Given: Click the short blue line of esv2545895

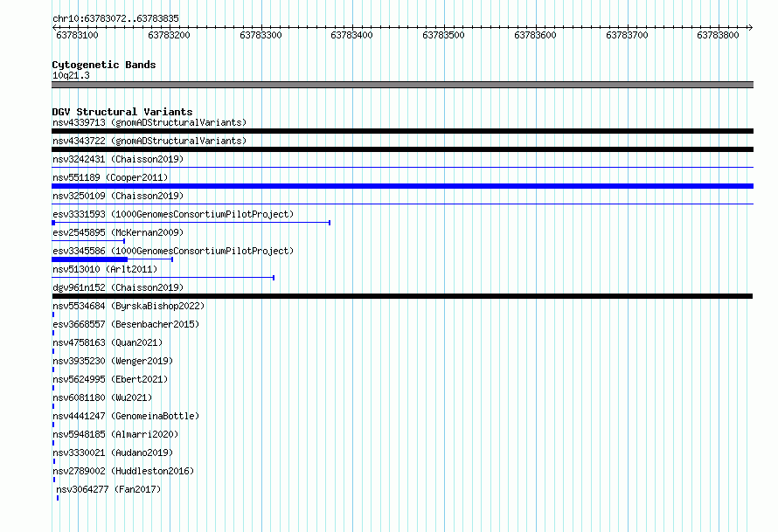Looking at the screenshot, I should (88, 241).
